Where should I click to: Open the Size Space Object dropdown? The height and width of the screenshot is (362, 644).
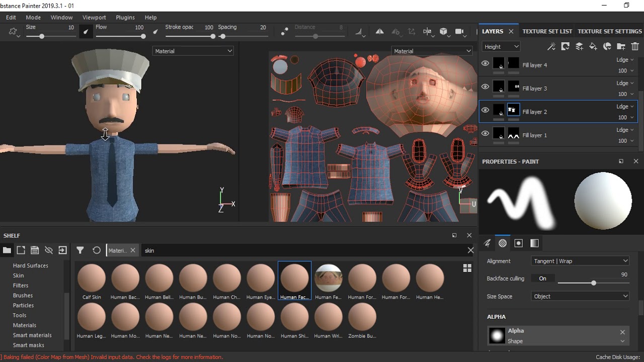pos(580,296)
